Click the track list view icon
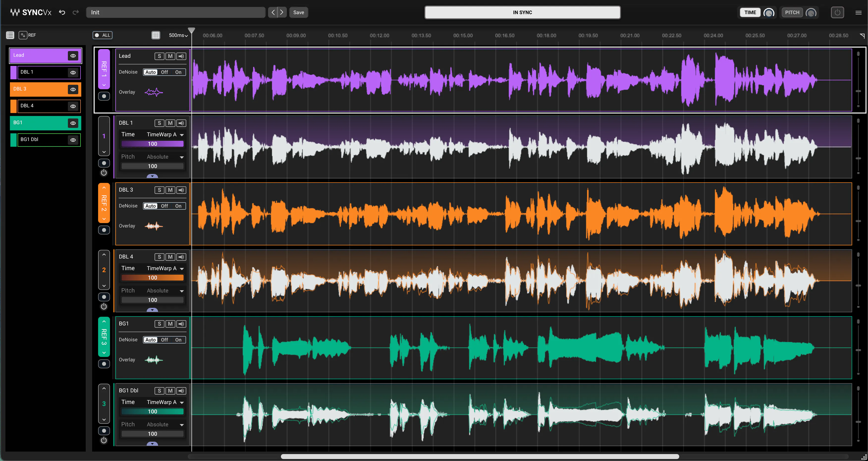The height and width of the screenshot is (461, 868). (x=10, y=35)
